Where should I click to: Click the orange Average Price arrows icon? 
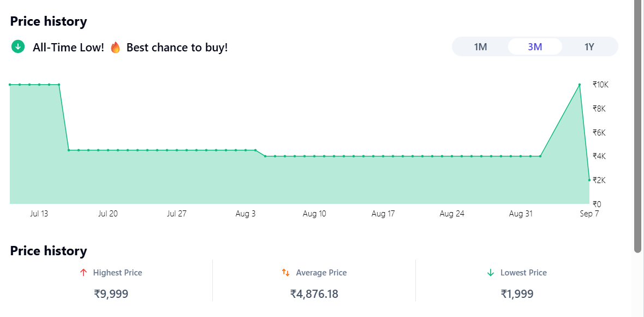[285, 273]
